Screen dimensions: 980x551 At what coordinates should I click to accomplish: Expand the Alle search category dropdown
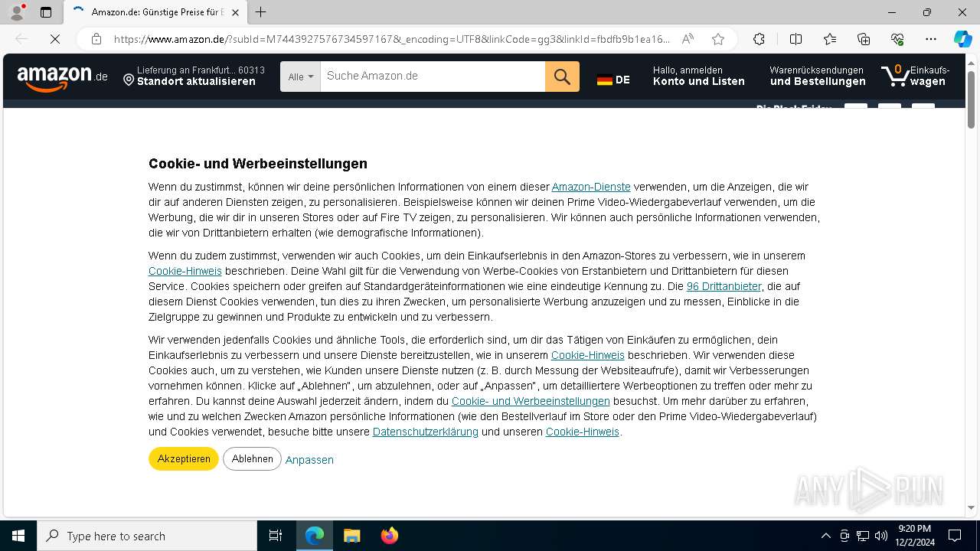click(x=300, y=77)
